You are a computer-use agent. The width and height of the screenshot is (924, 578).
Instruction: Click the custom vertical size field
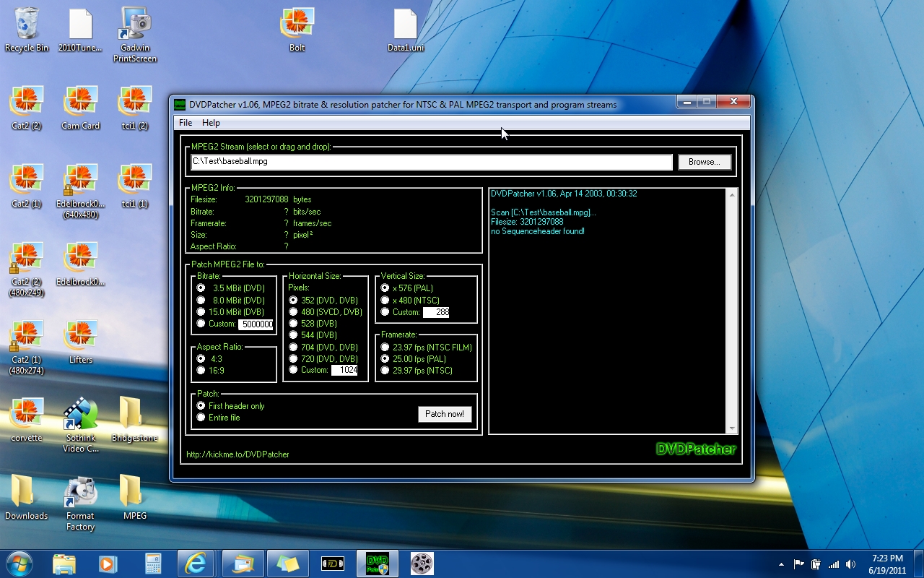pyautogui.click(x=436, y=312)
